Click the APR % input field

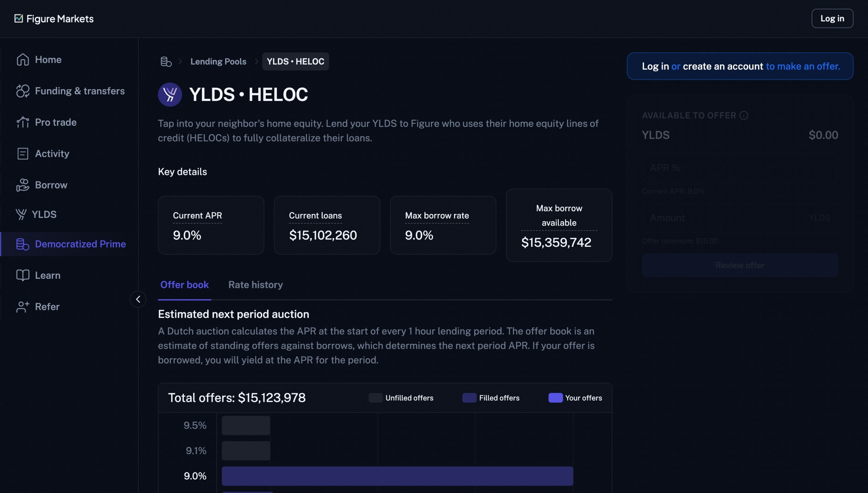740,168
